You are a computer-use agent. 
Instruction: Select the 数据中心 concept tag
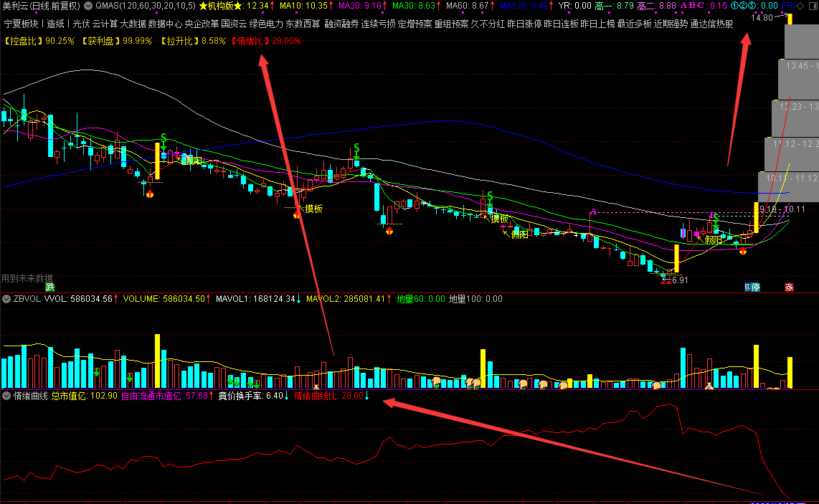click(165, 24)
